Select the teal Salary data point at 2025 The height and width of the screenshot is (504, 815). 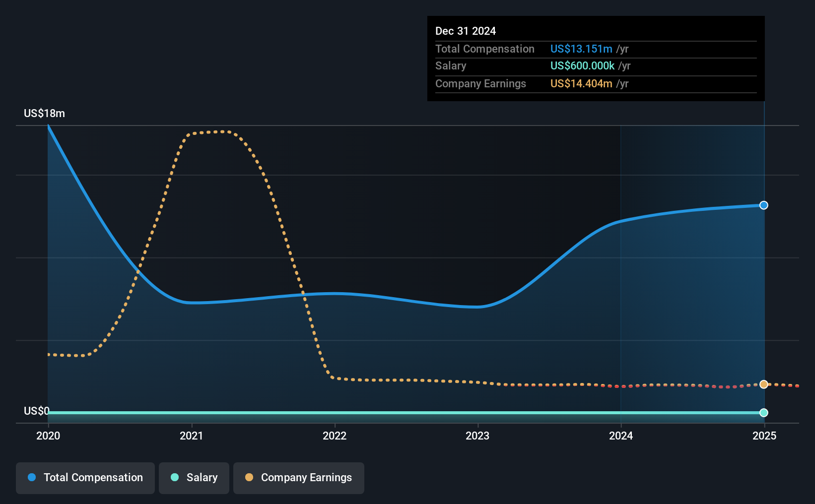pos(764,413)
